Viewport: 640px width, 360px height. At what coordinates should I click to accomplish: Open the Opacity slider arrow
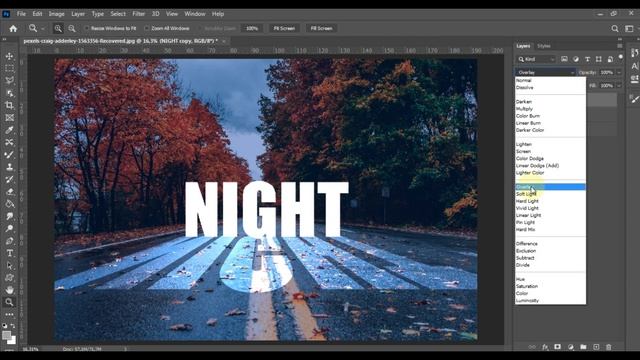pos(619,72)
